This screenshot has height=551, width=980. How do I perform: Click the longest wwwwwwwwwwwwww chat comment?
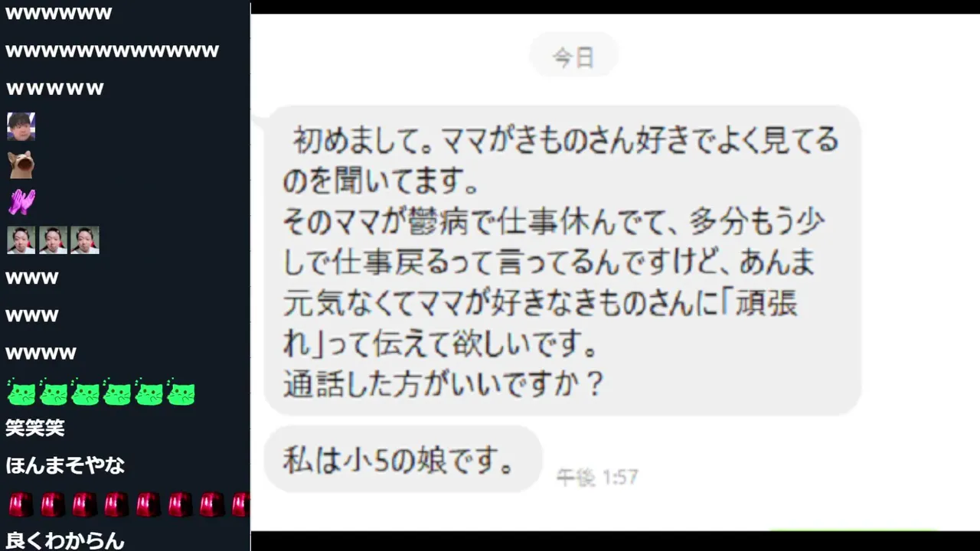pos(113,51)
